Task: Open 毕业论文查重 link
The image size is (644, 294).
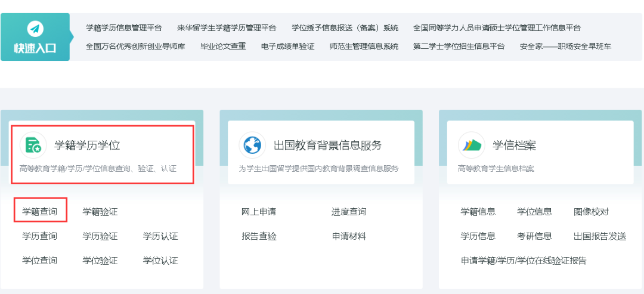Action: tap(223, 47)
